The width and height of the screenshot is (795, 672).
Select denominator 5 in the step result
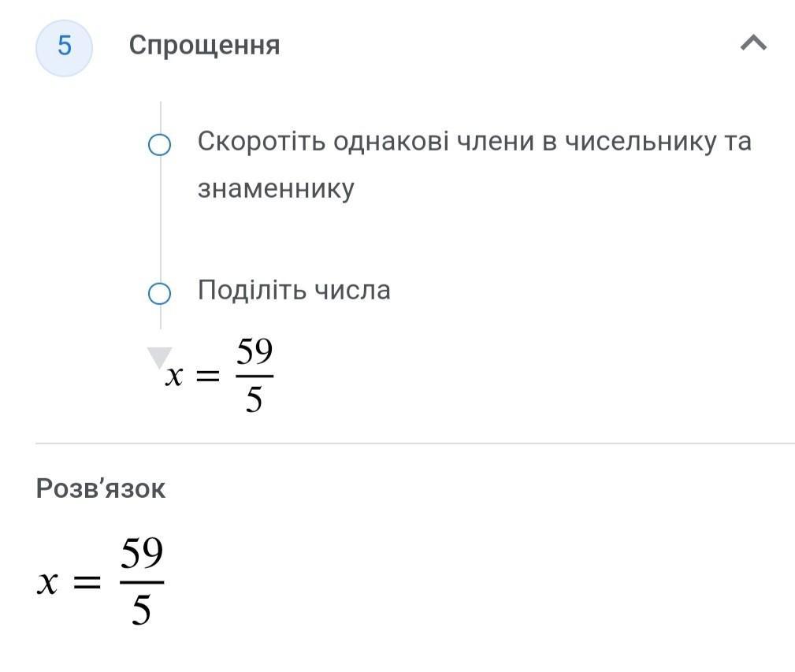[x=254, y=400]
